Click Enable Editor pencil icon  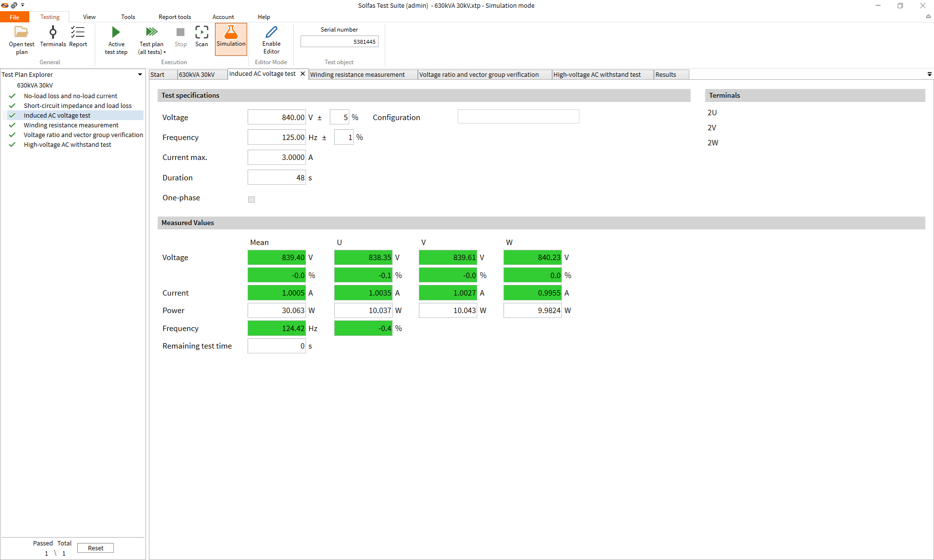[x=271, y=33]
